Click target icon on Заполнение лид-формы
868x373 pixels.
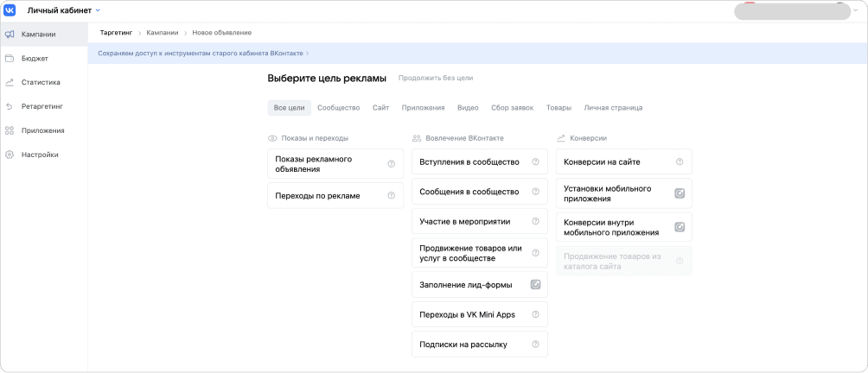(x=535, y=285)
